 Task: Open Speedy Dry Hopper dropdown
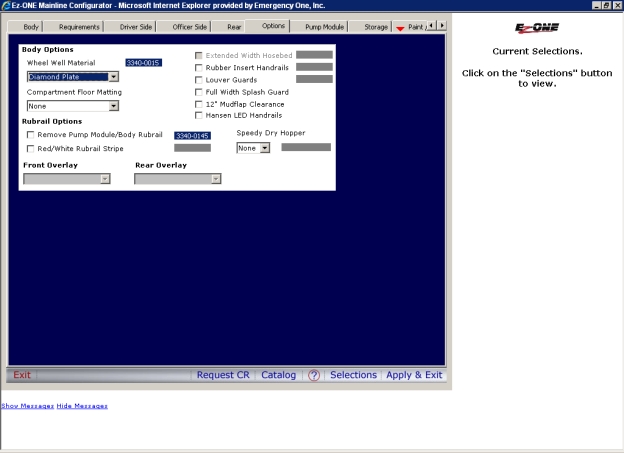(x=253, y=148)
